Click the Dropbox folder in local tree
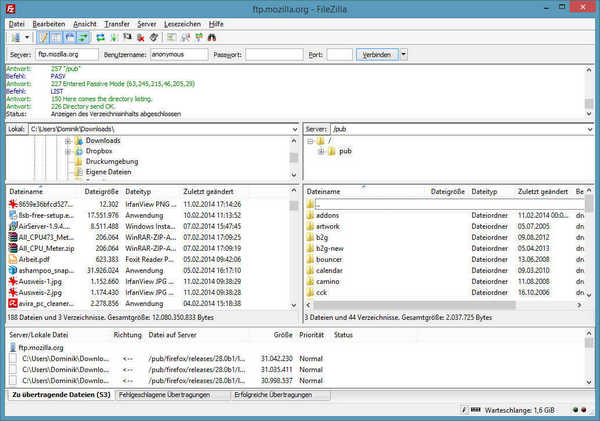Screen dimensions: 600x421 click(x=102, y=151)
